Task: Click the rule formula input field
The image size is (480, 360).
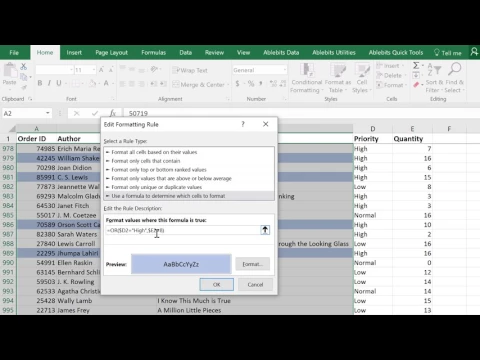Action: (x=183, y=230)
